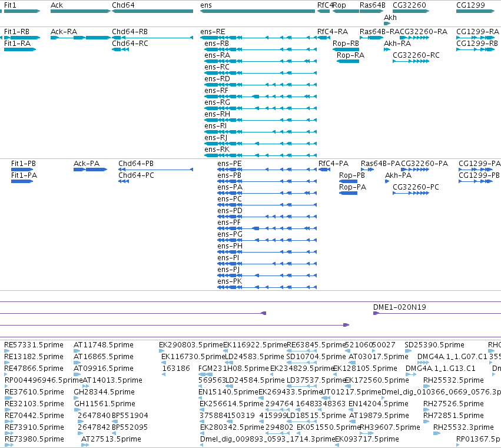Click the Ack gene label
The width and height of the screenshot is (501, 448).
[57, 5]
